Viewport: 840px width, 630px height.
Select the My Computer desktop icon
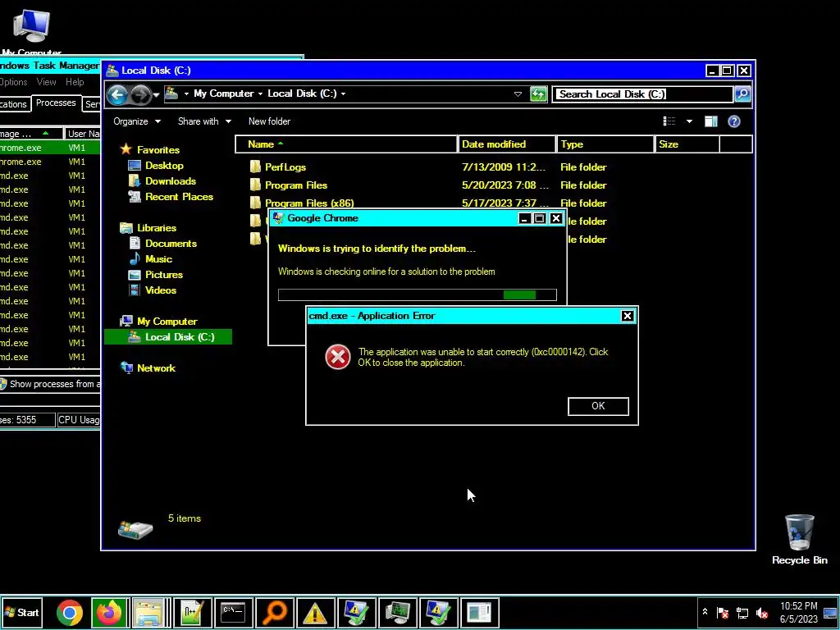pos(31,31)
